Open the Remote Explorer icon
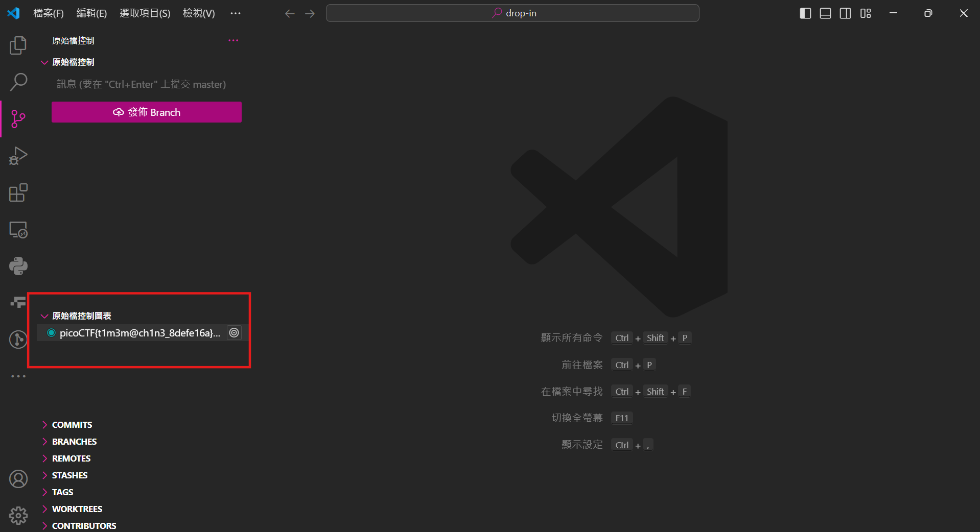Image resolution: width=980 pixels, height=532 pixels. tap(18, 230)
